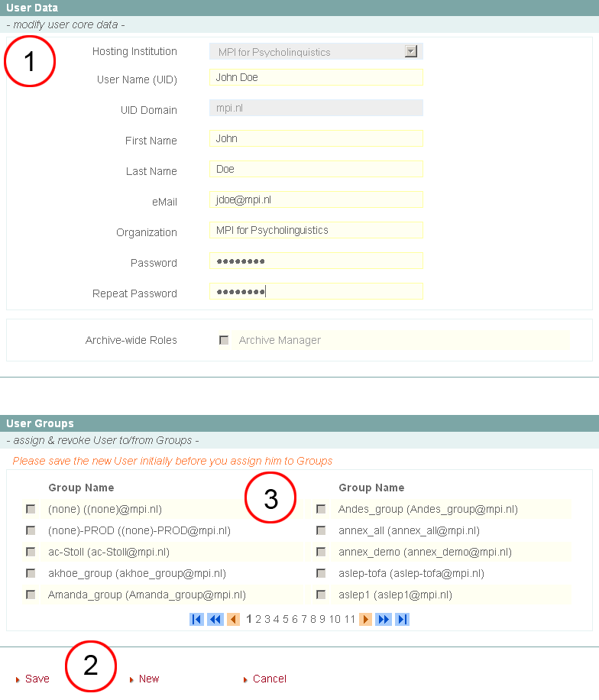The width and height of the screenshot is (599, 700).
Task: Select the Amanda_group checkbox
Action: coord(31,595)
